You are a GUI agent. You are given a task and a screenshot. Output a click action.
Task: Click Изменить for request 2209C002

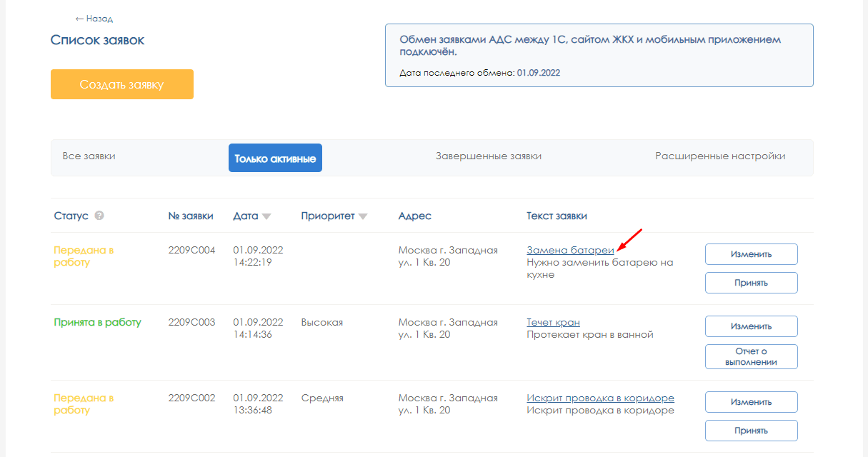(x=751, y=402)
